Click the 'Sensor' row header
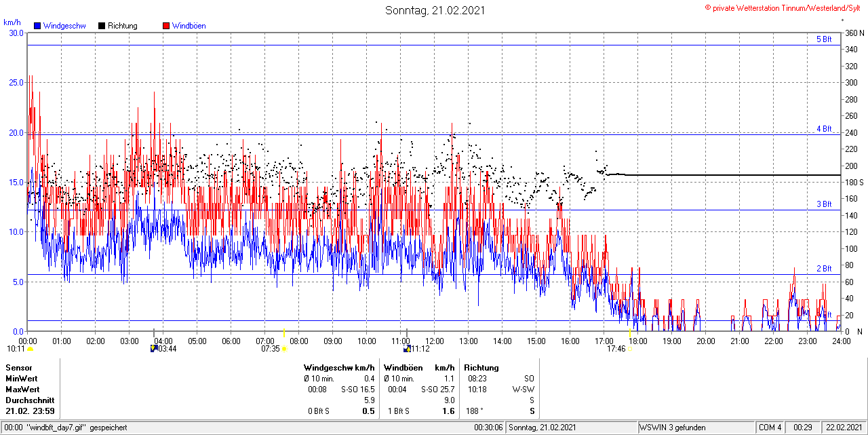The width and height of the screenshot is (868, 435). pyautogui.click(x=18, y=368)
